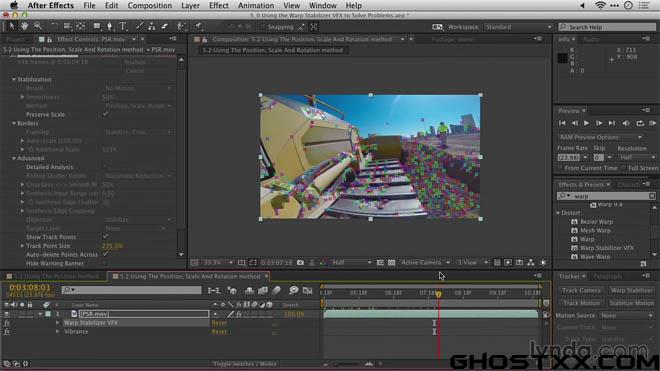Screen dimensions: 660x371
Task: Open the graph editor in timeline
Action: [308, 290]
